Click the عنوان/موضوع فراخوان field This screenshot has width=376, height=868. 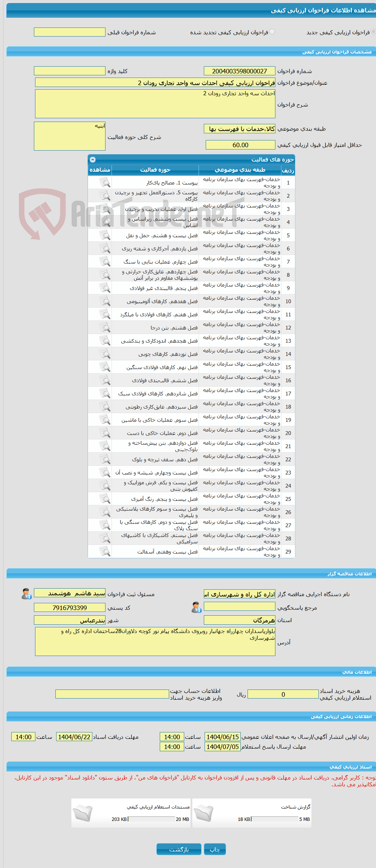pos(155,82)
